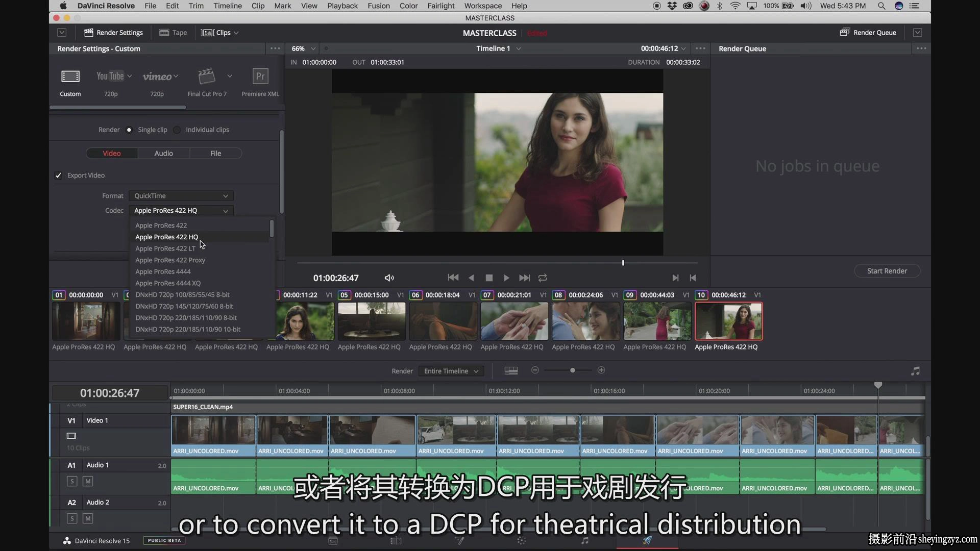Image resolution: width=980 pixels, height=551 pixels.
Task: Play forward in the viewer
Action: pyautogui.click(x=506, y=278)
